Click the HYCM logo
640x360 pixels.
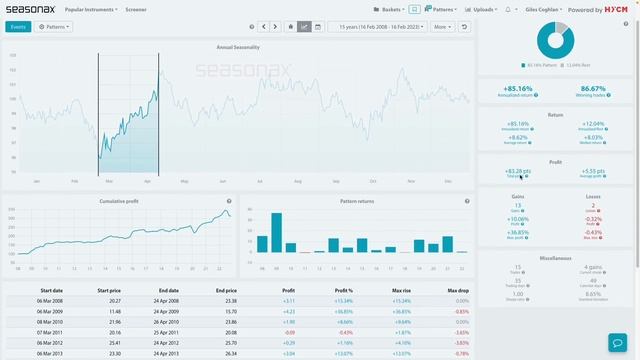point(616,9)
